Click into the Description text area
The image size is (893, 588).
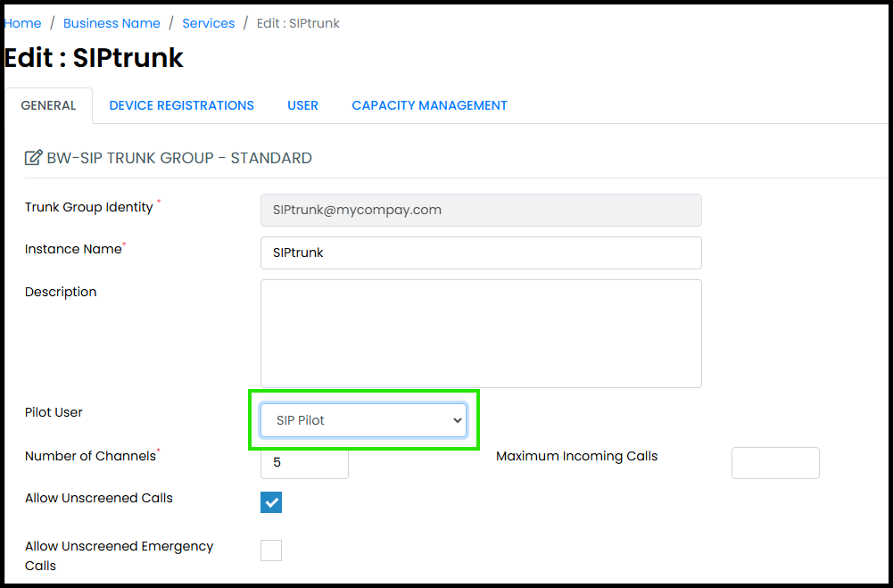[x=481, y=334]
